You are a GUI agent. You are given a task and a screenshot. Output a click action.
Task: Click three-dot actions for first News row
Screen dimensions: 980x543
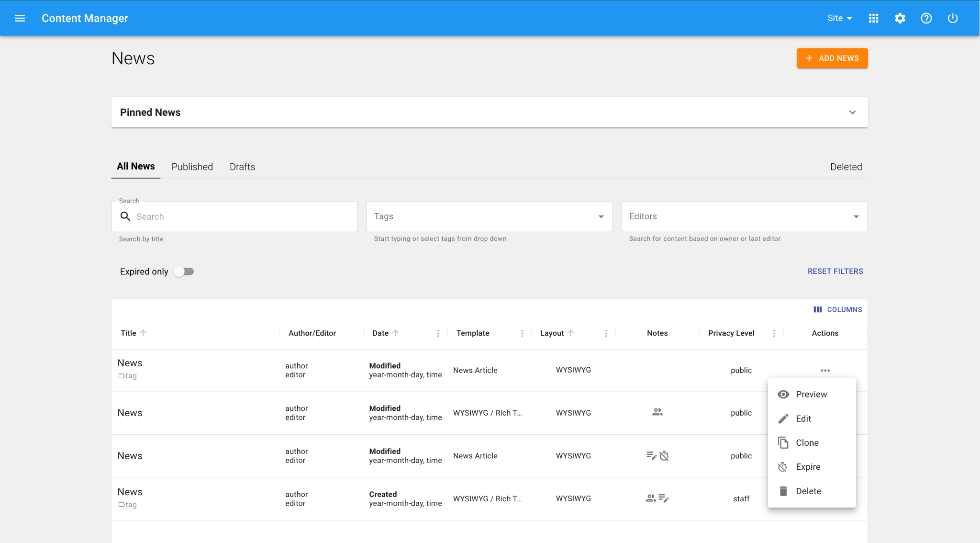point(825,370)
